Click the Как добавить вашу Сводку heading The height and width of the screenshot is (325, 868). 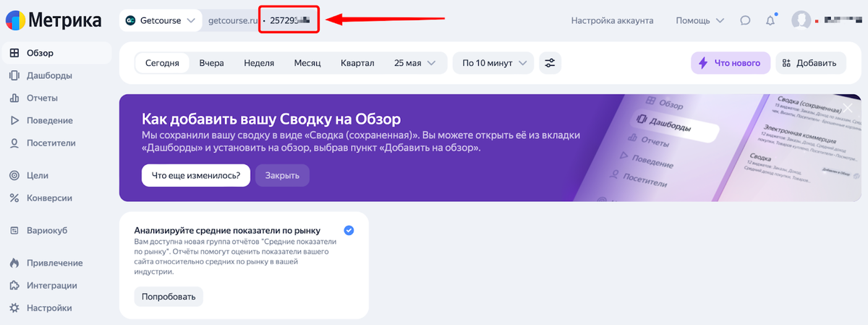271,119
